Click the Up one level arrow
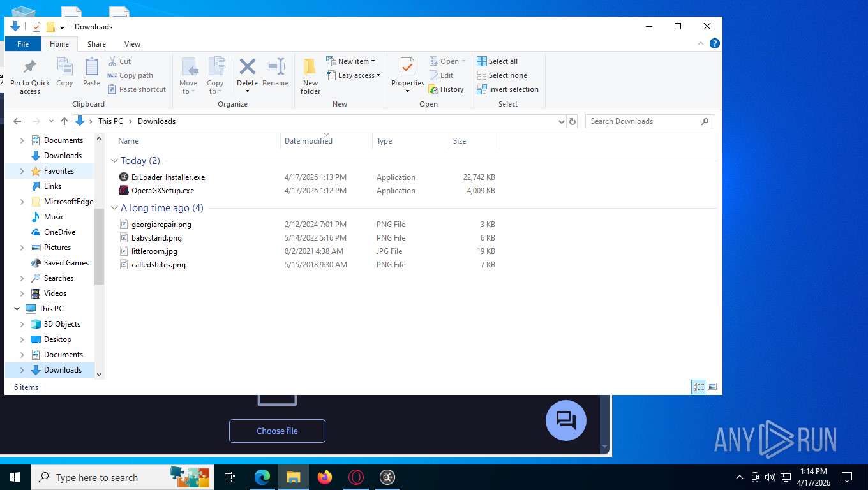The width and height of the screenshot is (868, 490). coord(64,121)
